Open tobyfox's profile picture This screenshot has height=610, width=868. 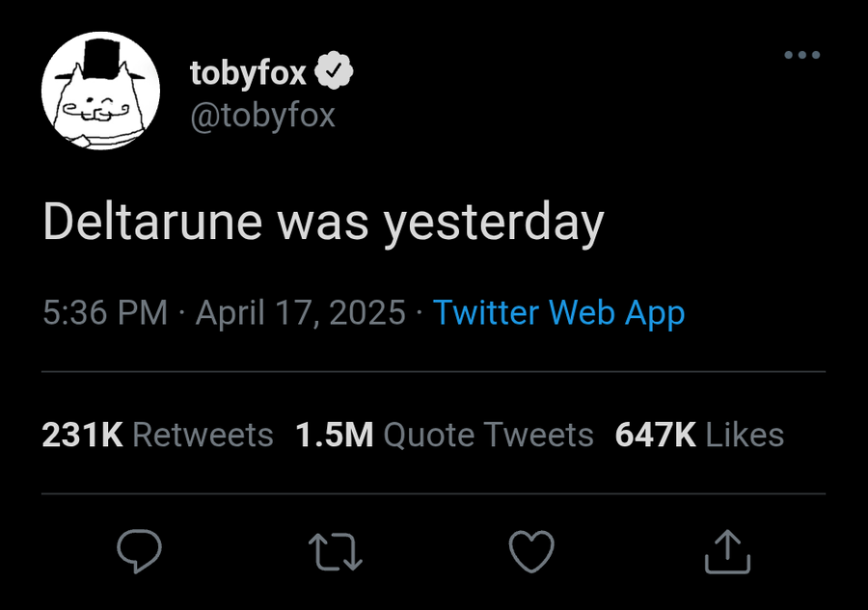click(x=99, y=92)
